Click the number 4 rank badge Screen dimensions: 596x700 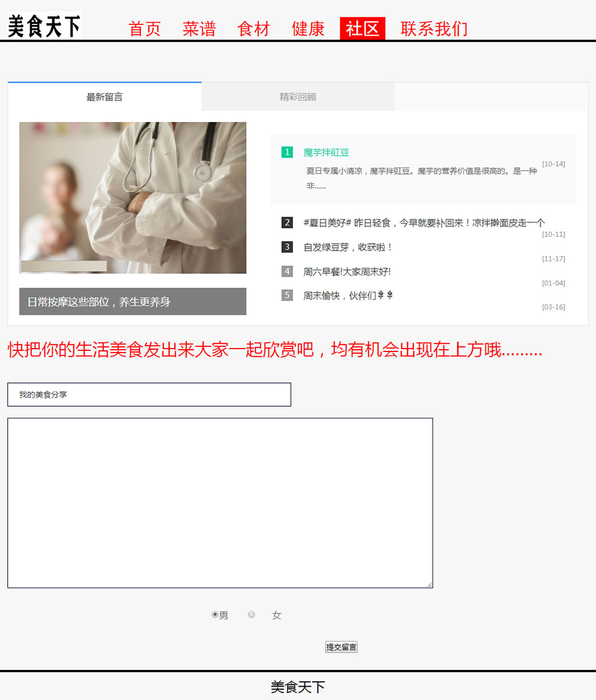tap(287, 272)
